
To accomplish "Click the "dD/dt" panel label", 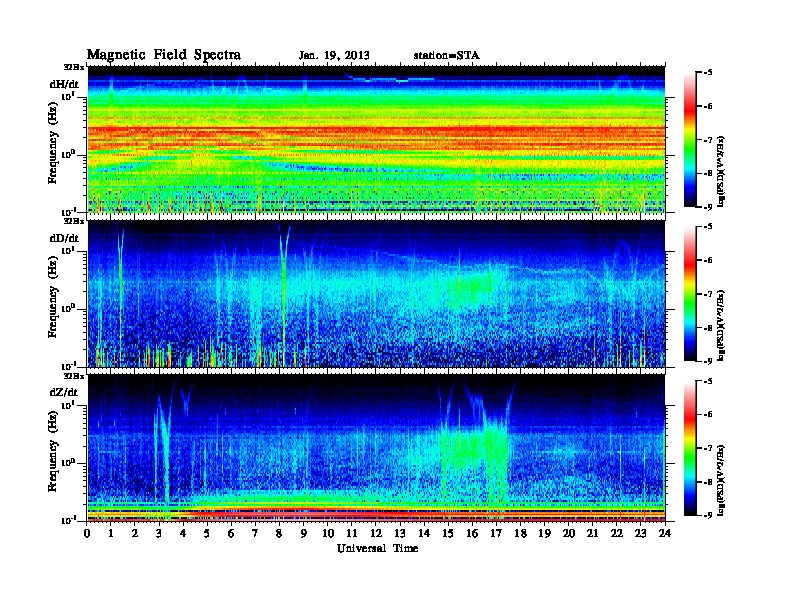I will pyautogui.click(x=64, y=238).
